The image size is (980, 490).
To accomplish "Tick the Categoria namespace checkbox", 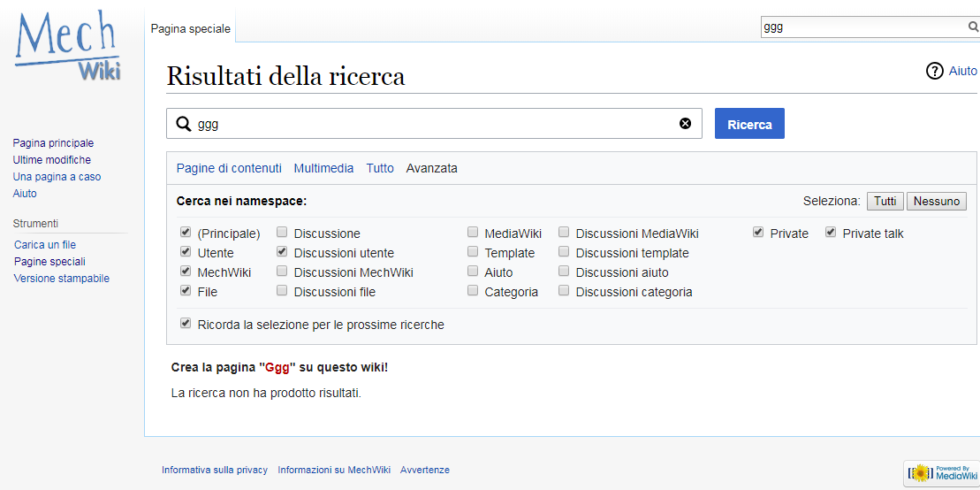I will tap(473, 291).
